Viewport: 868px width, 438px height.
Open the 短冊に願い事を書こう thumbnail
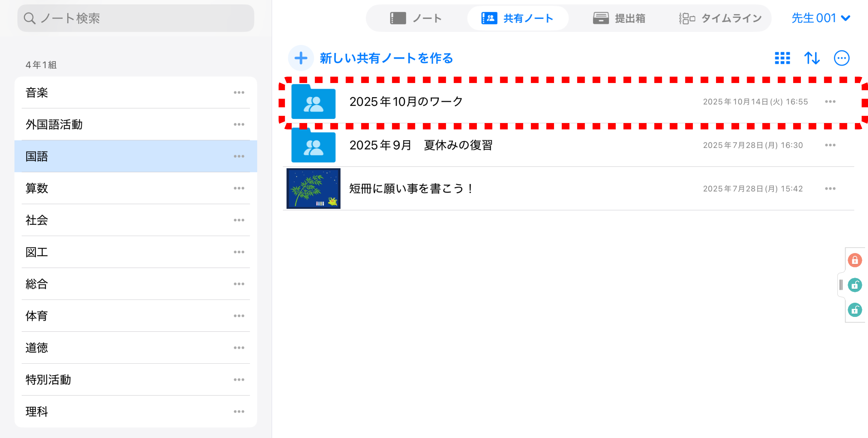pyautogui.click(x=313, y=188)
